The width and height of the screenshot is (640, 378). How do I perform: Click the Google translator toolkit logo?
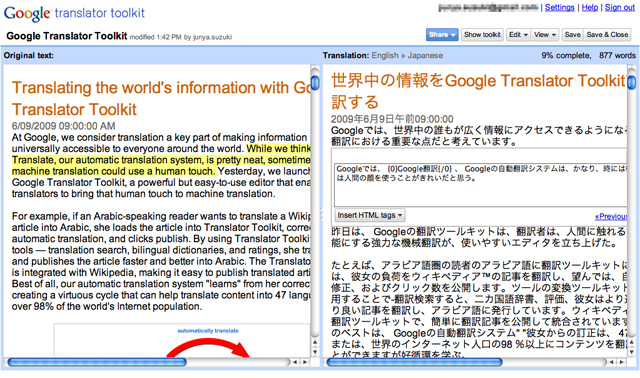coord(74,13)
